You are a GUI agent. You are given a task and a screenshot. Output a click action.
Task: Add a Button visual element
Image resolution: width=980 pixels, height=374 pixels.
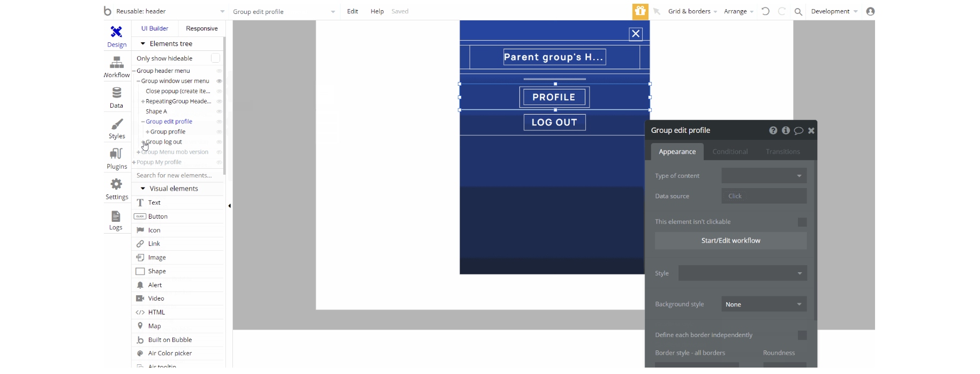coord(177,216)
